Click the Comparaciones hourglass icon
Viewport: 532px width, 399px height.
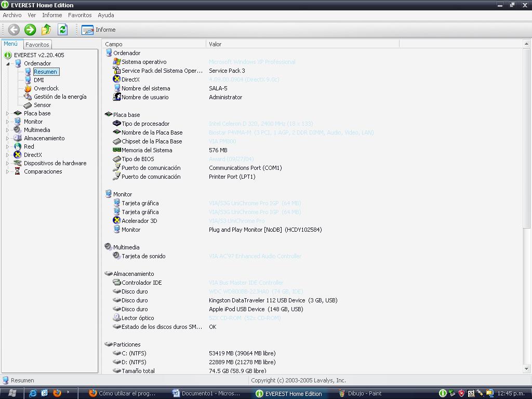pyautogui.click(x=18, y=171)
